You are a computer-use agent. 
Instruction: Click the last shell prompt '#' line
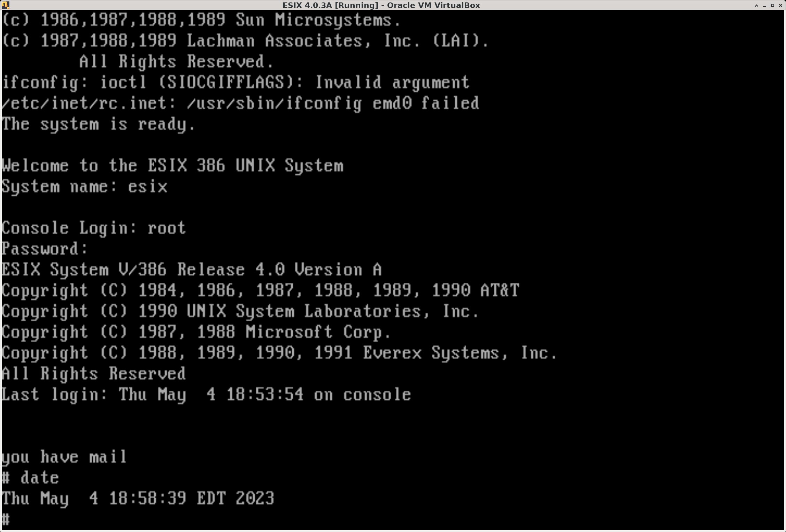6,519
